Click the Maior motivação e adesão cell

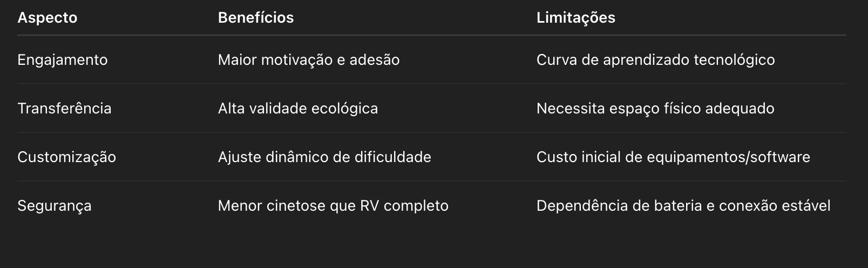tap(309, 60)
